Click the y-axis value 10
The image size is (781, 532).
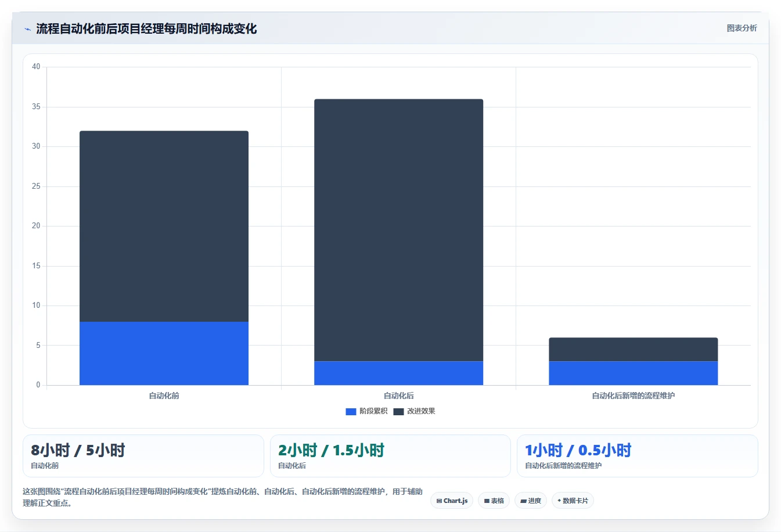pos(36,305)
